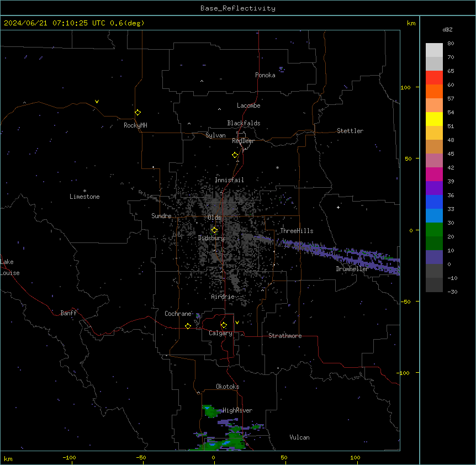This screenshot has height=465, width=476.
Task: Click the -30 value in dBZ legend
Action: click(x=452, y=292)
